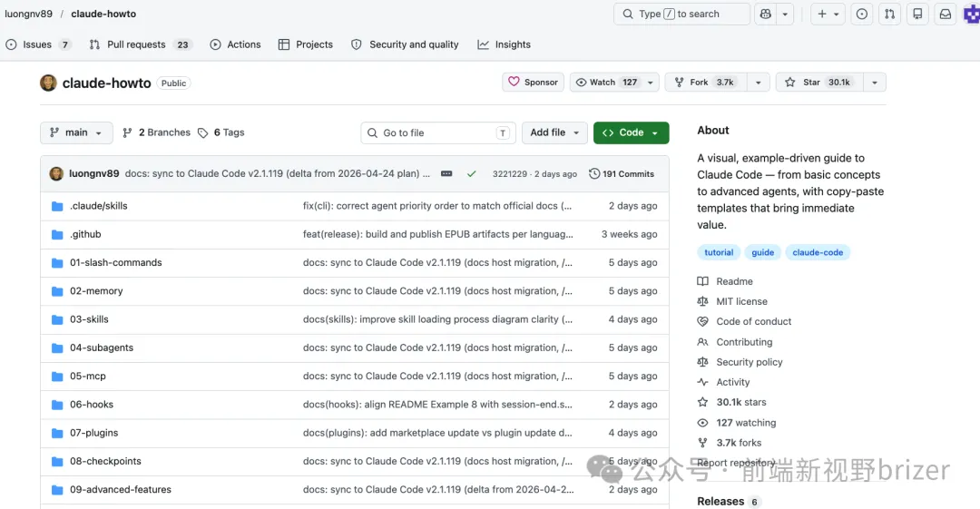The width and height of the screenshot is (980, 509).
Task: Open repositories icon in top header
Action: 917,14
